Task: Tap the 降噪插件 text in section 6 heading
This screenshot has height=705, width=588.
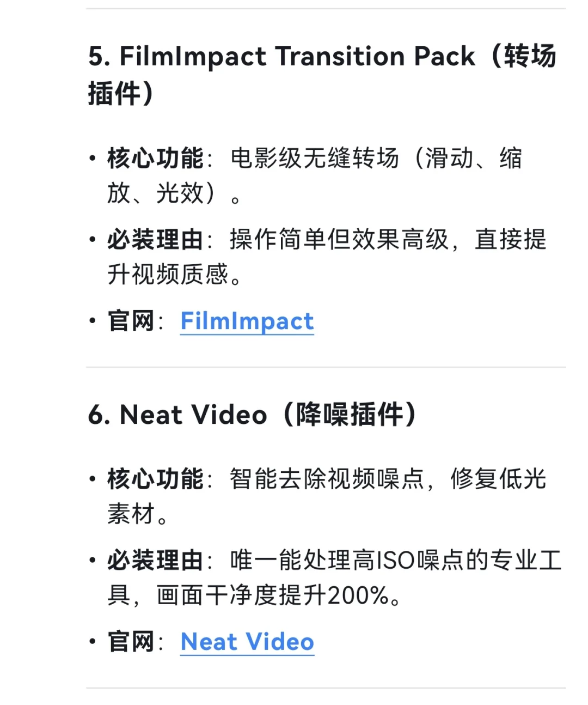Action: click(350, 415)
